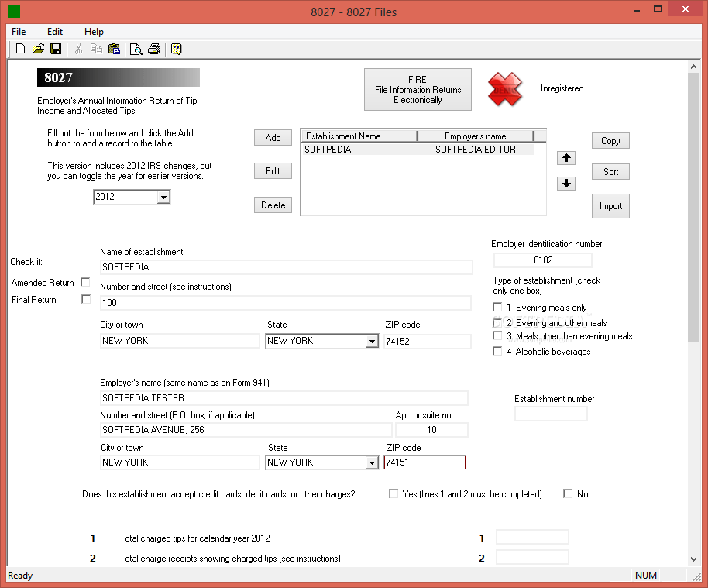708x588 pixels.
Task: Click the Import button
Action: [610, 206]
